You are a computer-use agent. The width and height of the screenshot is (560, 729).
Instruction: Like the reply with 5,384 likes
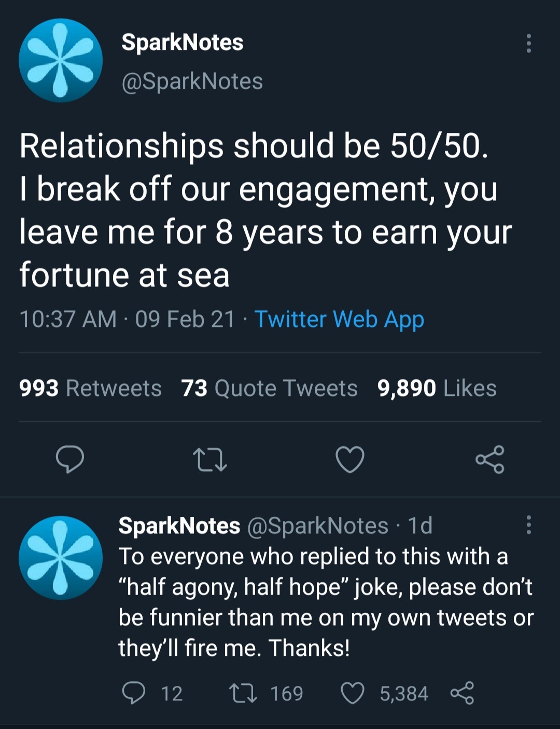[353, 693]
